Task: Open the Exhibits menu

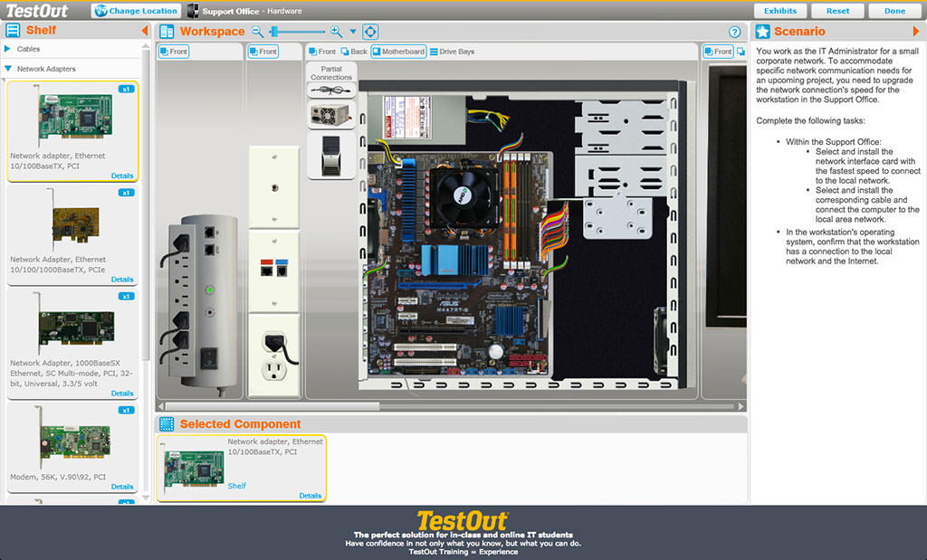Action: (x=780, y=11)
